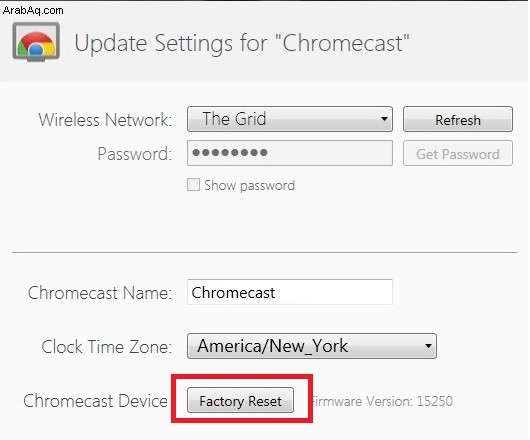Screen dimensions: 530x440
Task: Click the Chromecast logo icon
Action: tap(36, 42)
